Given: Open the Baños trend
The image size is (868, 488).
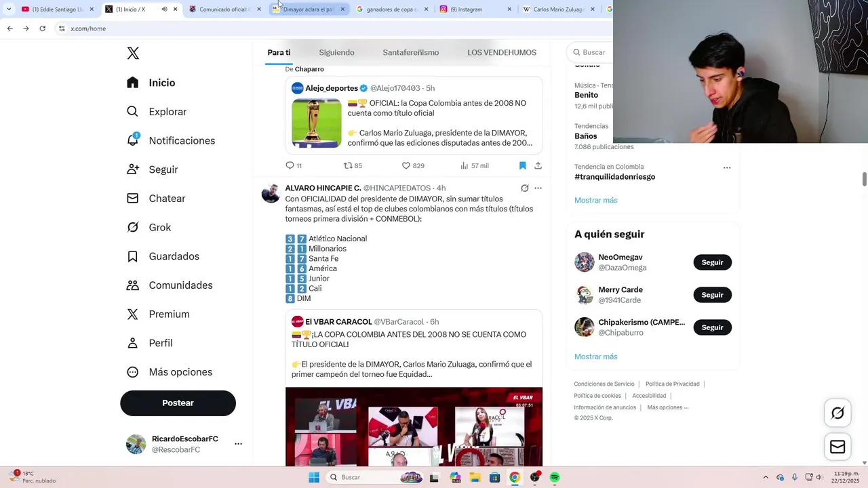Looking at the screenshot, I should point(585,136).
